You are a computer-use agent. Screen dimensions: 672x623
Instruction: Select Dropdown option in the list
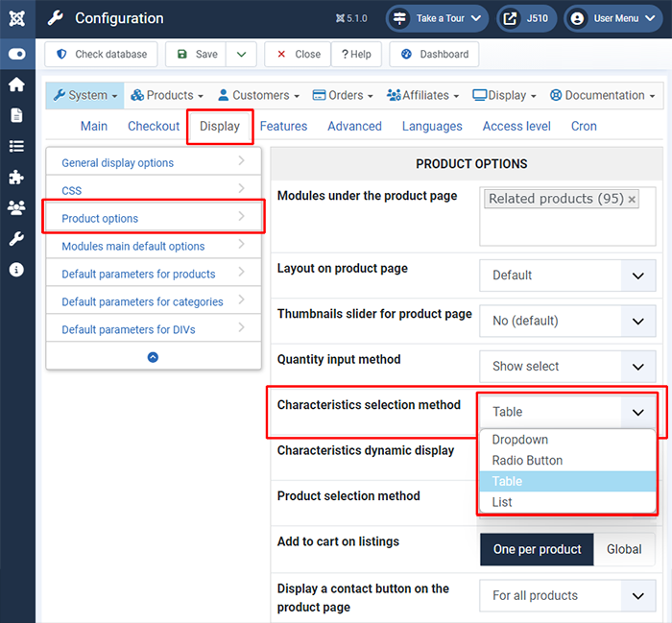tap(567, 440)
